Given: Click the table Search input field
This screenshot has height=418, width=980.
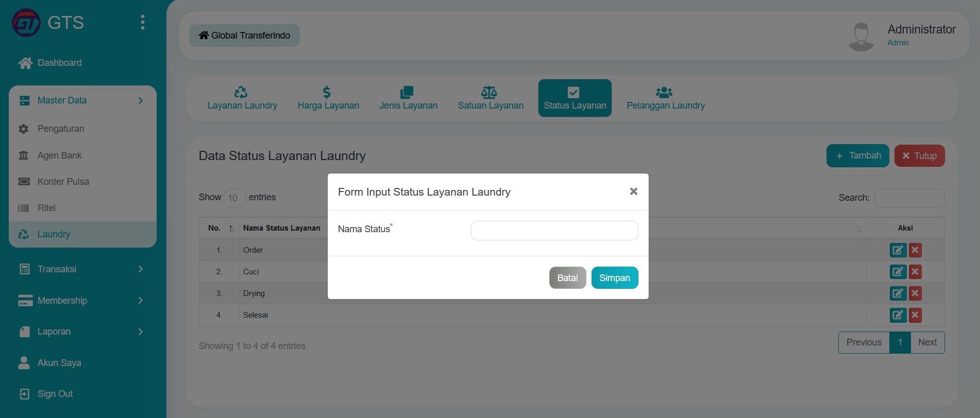Looking at the screenshot, I should tap(909, 198).
